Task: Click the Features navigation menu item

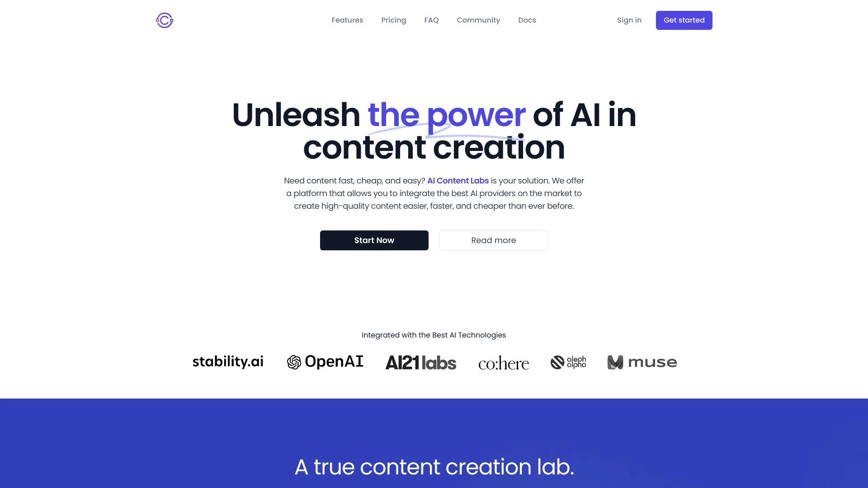Action: [347, 20]
